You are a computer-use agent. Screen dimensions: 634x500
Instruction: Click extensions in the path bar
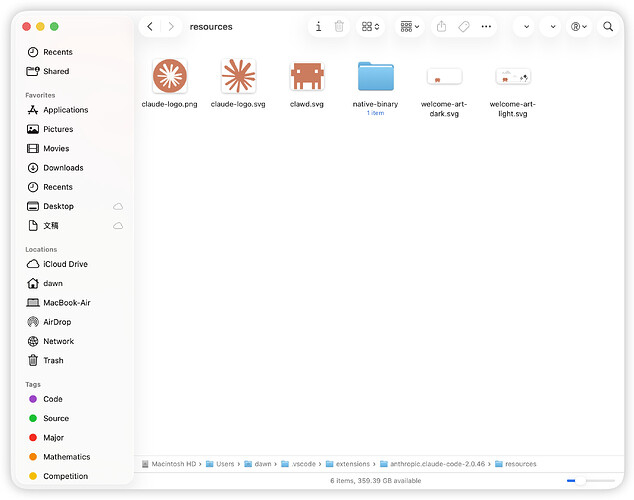348,464
